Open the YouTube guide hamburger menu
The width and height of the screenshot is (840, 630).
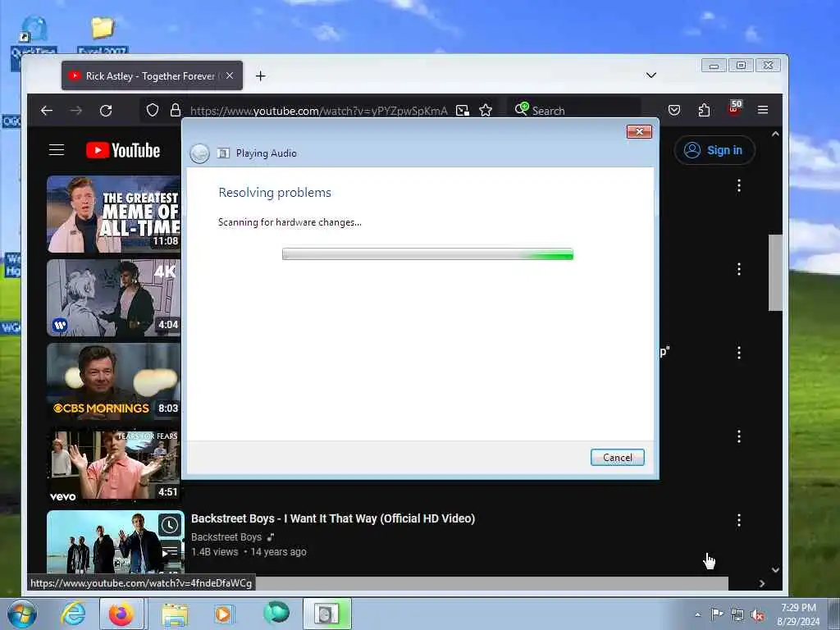point(57,150)
